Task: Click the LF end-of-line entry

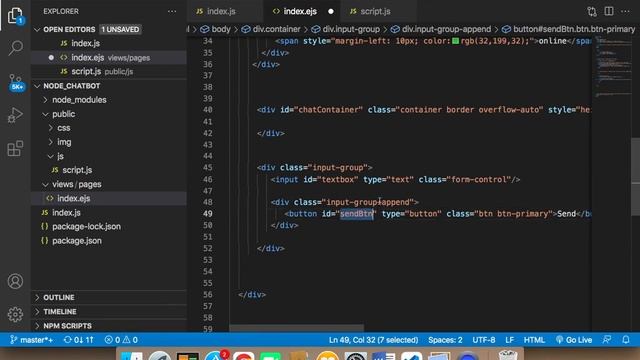Action: (x=509, y=340)
